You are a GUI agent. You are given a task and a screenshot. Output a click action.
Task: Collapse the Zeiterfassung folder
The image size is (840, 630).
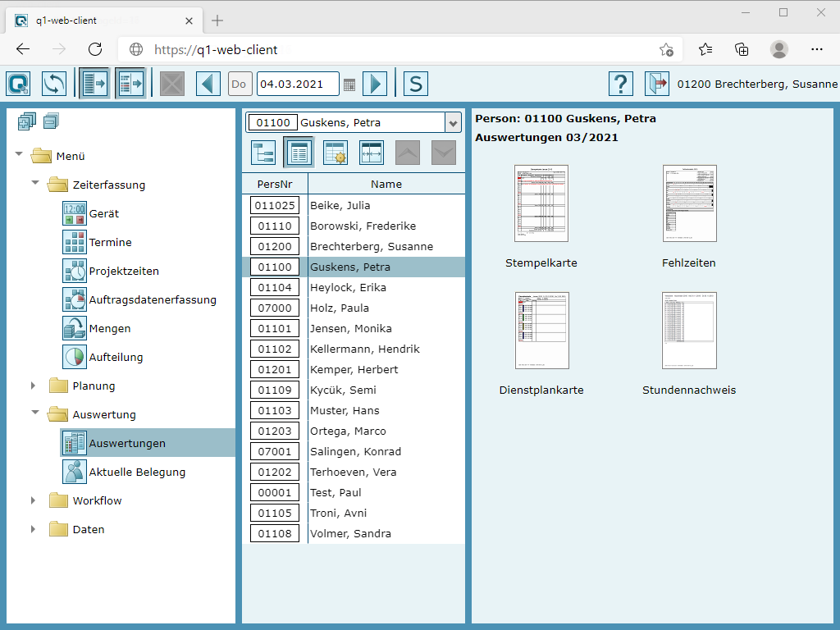[x=34, y=185]
